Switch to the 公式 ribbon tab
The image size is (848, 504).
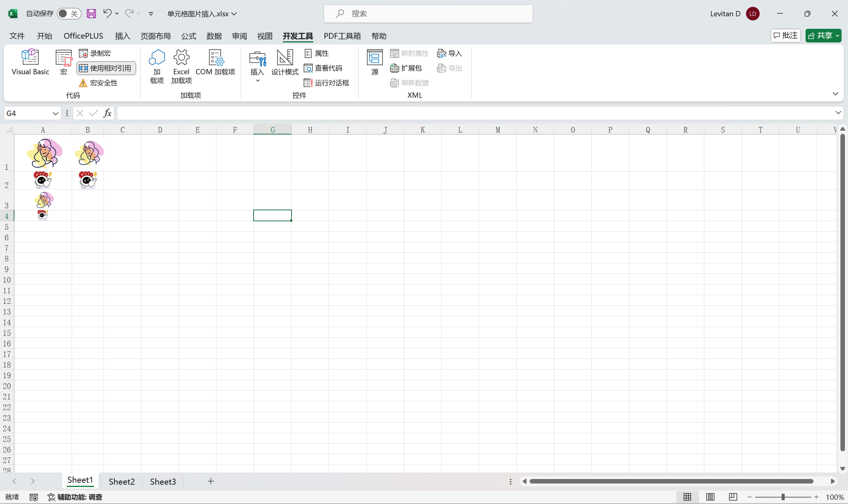(188, 36)
